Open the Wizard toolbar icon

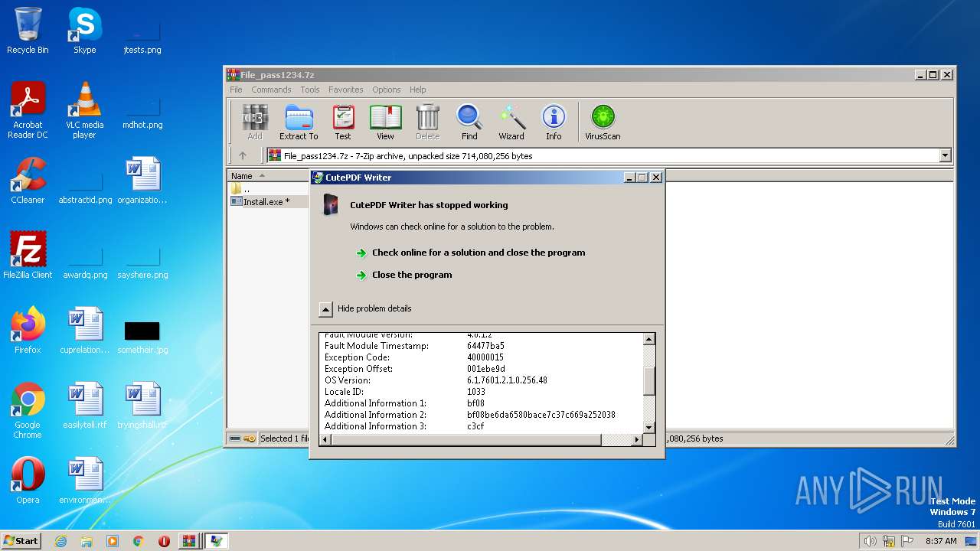pyautogui.click(x=511, y=122)
